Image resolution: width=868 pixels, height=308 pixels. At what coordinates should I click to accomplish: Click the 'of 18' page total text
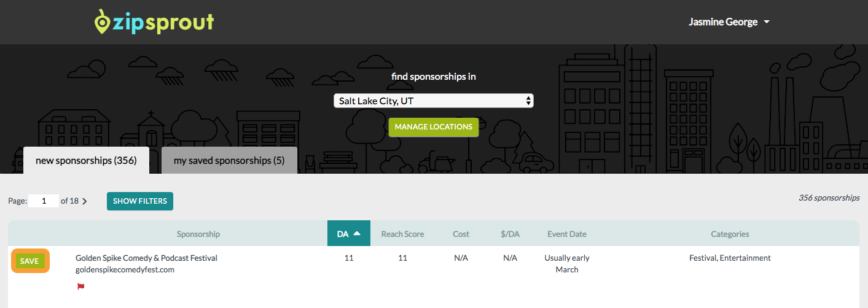[69, 201]
